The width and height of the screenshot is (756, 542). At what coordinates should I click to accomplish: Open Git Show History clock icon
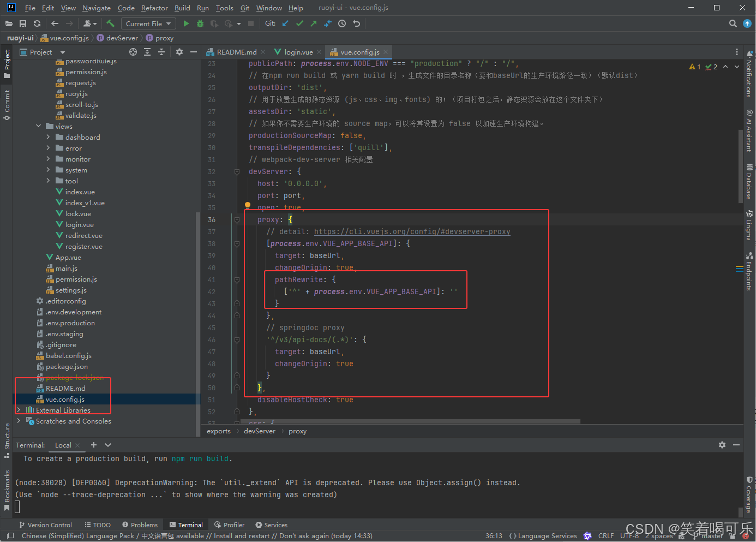pos(342,23)
